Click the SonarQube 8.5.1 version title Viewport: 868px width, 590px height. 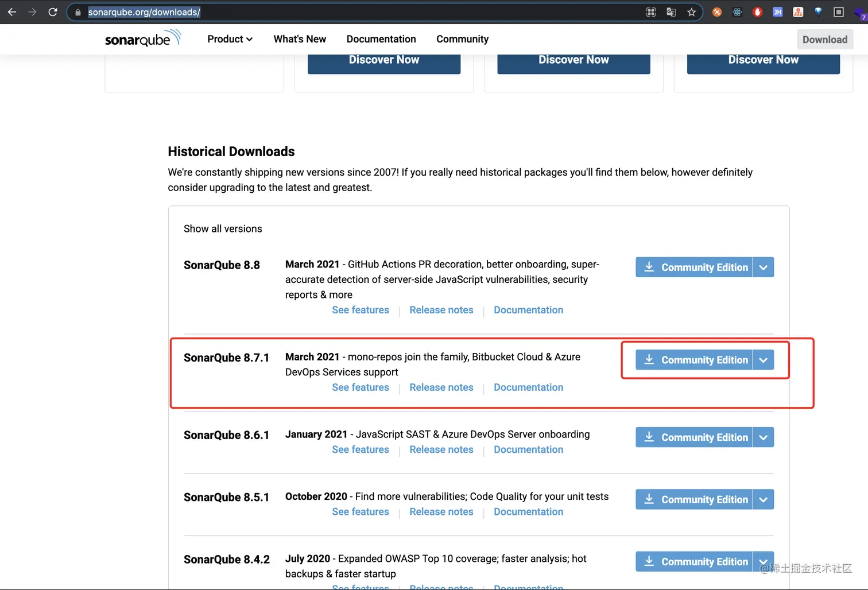(x=226, y=497)
